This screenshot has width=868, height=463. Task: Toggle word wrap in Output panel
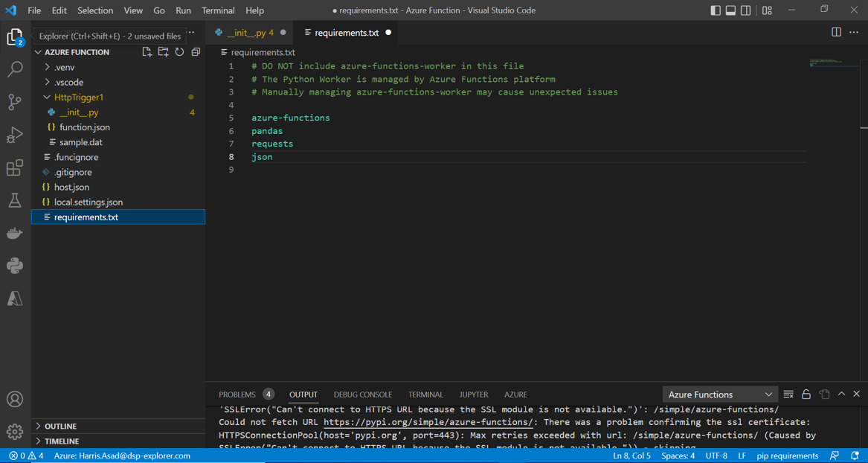coord(824,394)
